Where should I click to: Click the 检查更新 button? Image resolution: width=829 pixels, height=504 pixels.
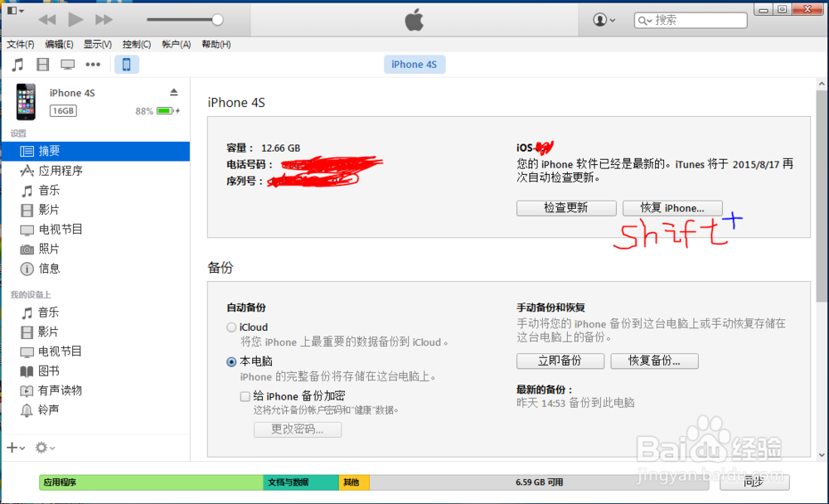coord(566,208)
